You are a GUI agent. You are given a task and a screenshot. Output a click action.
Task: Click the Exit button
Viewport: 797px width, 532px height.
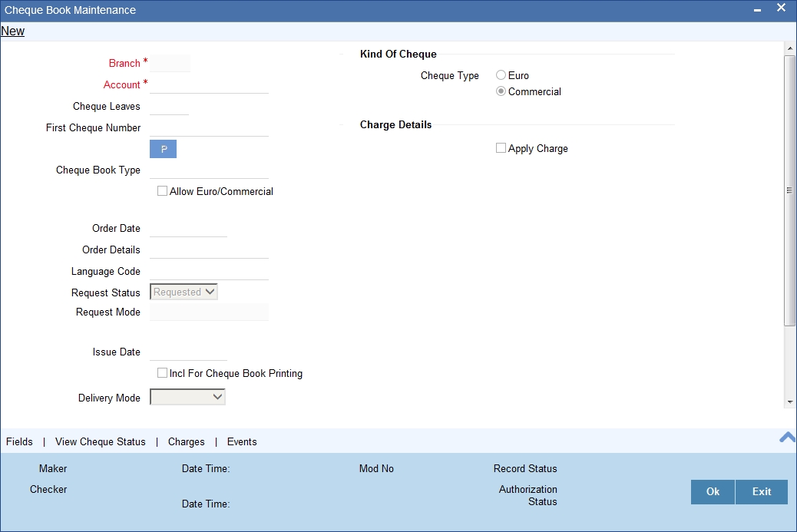point(761,492)
